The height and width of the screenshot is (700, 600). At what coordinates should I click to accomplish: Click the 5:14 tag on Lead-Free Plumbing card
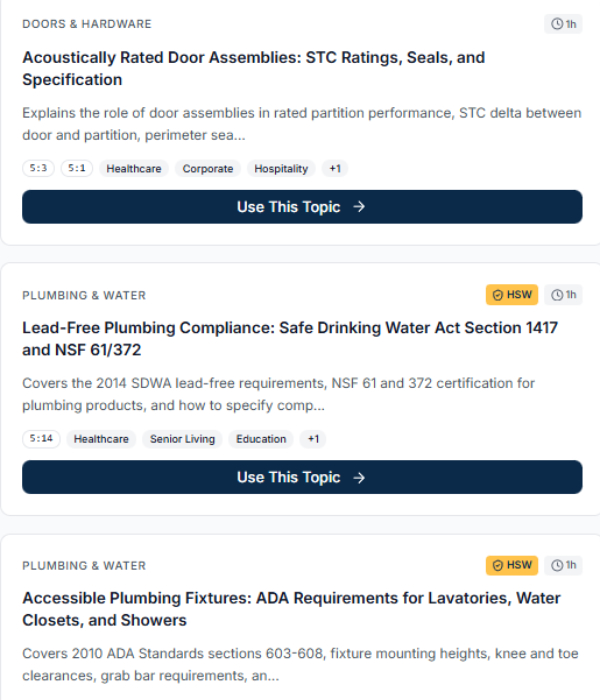(41, 439)
